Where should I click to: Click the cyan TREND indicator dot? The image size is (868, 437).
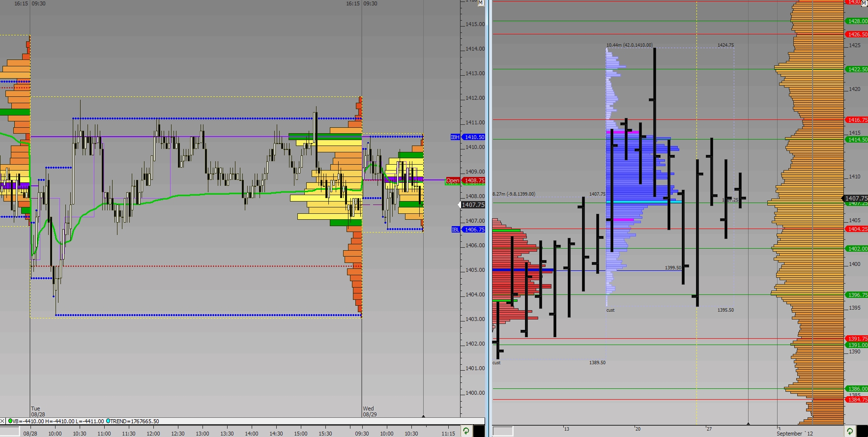coord(108,421)
